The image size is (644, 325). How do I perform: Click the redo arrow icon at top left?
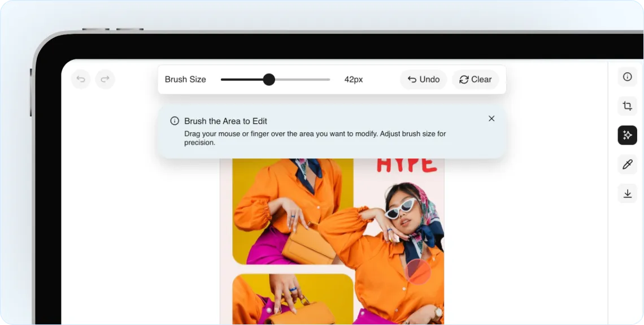pos(105,79)
